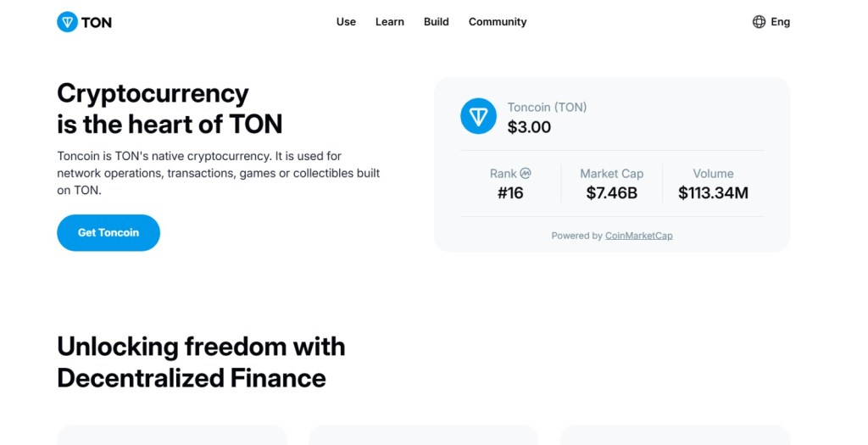The image size is (868, 445).
Task: Click the Toncoin description paragraph
Action: click(x=218, y=173)
